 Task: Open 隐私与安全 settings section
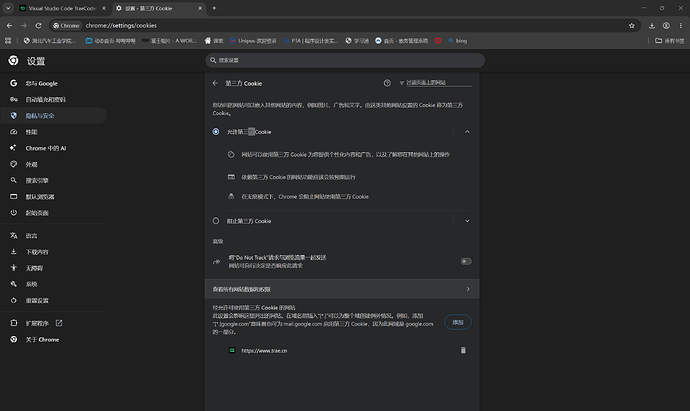click(x=54, y=116)
